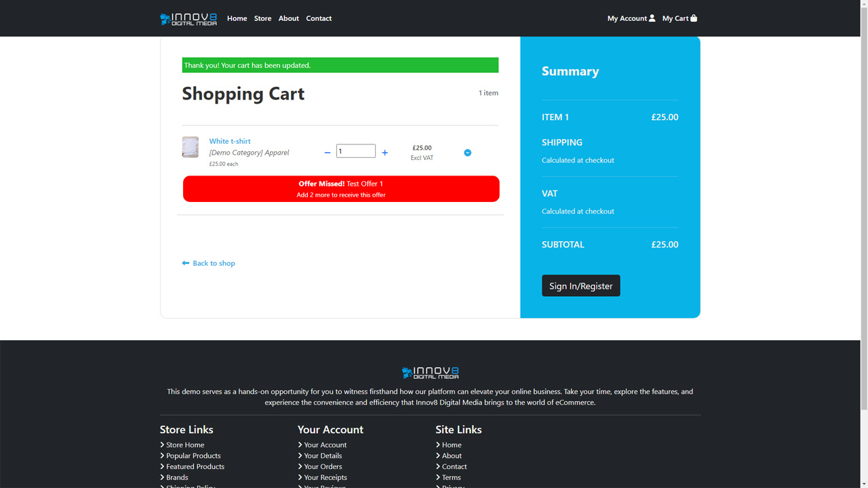This screenshot has width=868, height=488.
Task: Decrease the t-shirt quantity with the minus
Action: (328, 153)
